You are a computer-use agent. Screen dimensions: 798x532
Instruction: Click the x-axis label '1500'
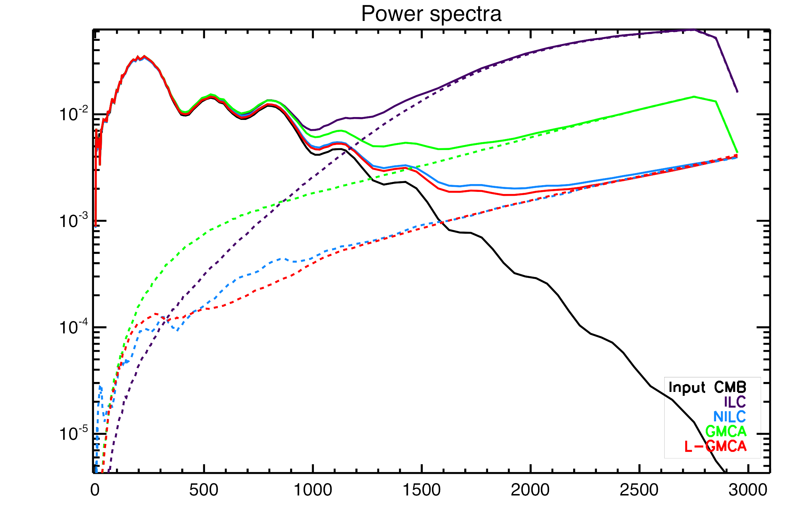[422, 490]
